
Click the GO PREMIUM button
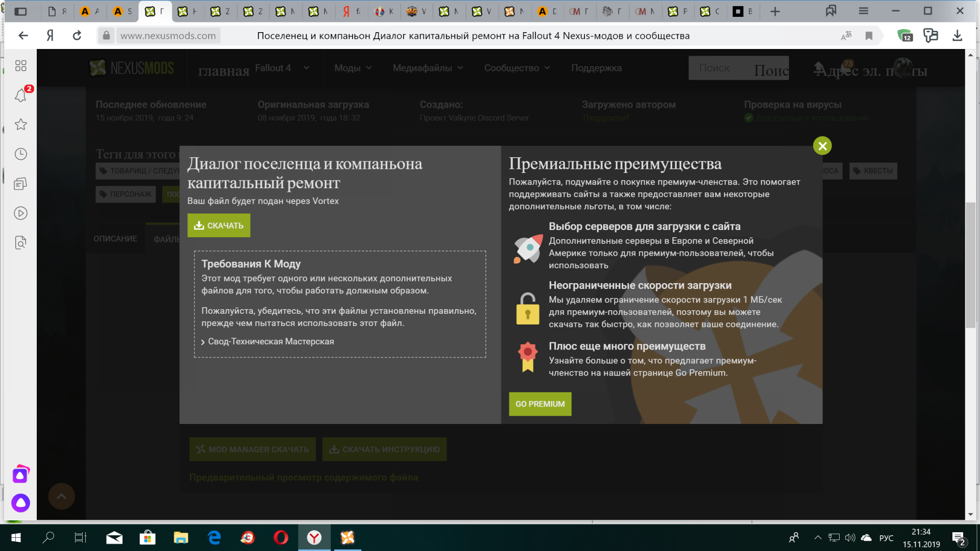(x=540, y=404)
